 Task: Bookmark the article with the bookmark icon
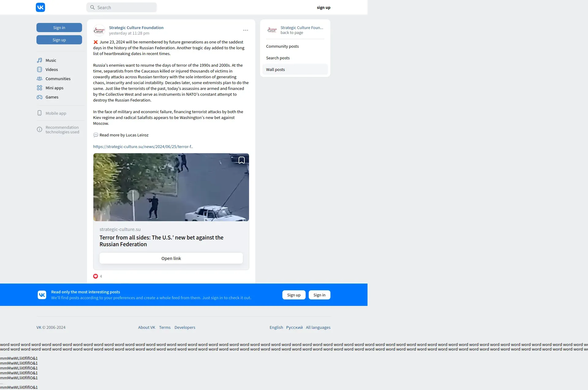pyautogui.click(x=241, y=160)
